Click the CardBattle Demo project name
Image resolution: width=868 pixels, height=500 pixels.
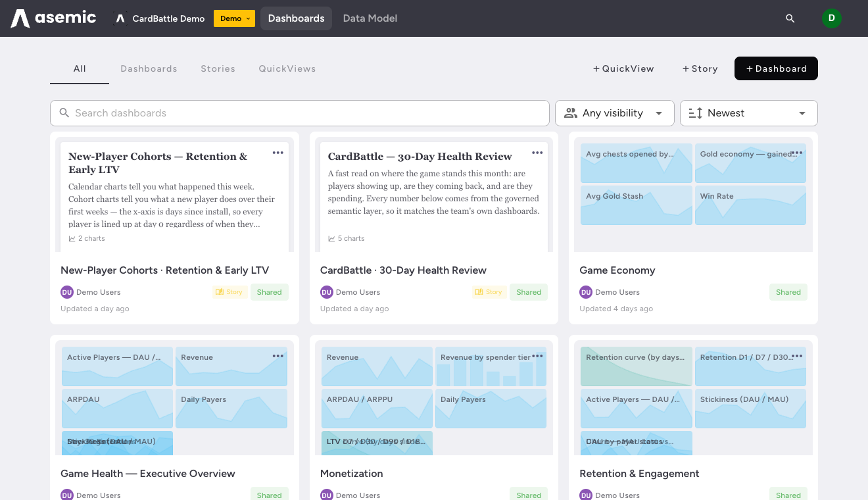169,18
